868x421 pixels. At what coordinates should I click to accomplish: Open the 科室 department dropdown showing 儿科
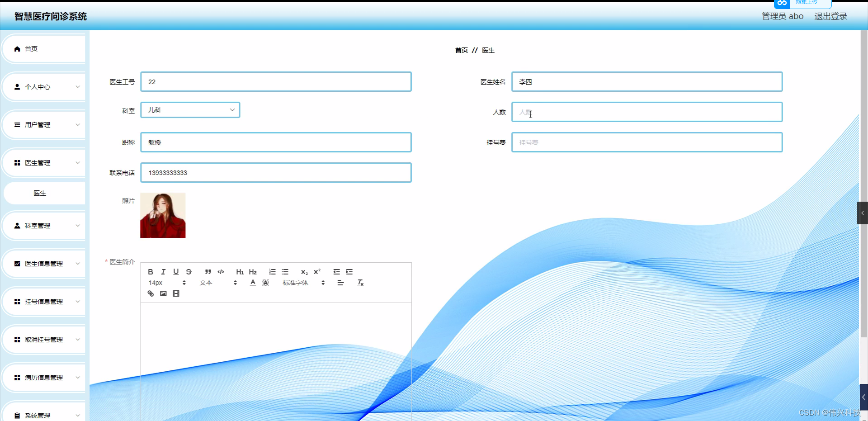[190, 109]
